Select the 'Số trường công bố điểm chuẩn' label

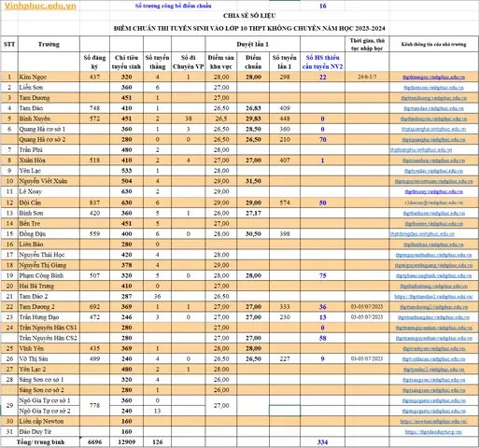tap(173, 6)
